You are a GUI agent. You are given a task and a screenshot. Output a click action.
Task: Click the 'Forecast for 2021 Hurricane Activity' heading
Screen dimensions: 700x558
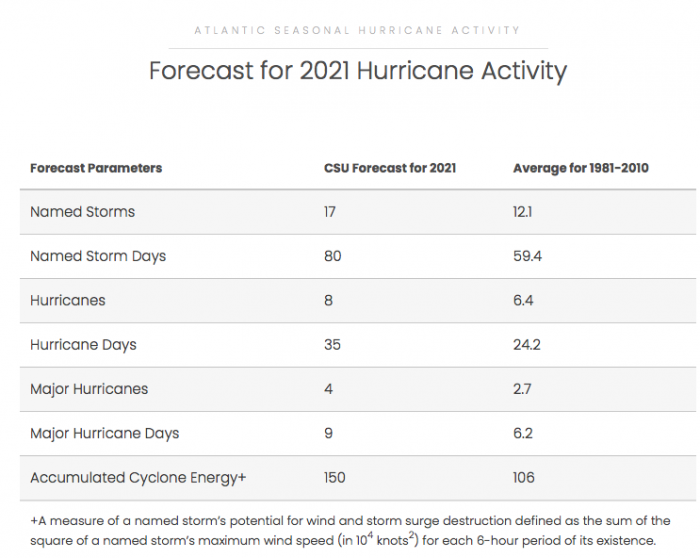(x=357, y=72)
